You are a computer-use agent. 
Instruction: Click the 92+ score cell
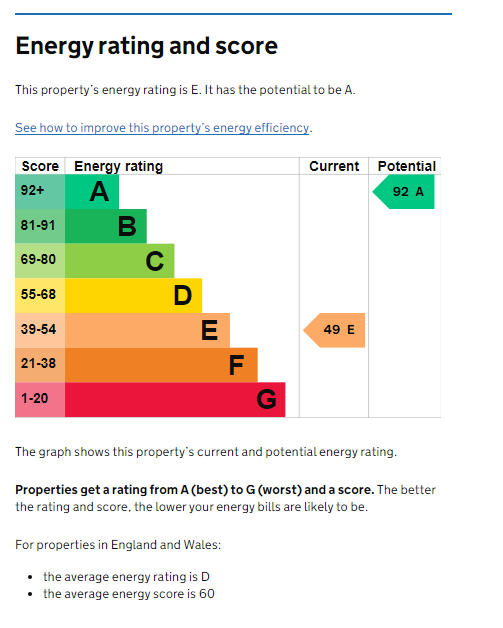pos(40,191)
